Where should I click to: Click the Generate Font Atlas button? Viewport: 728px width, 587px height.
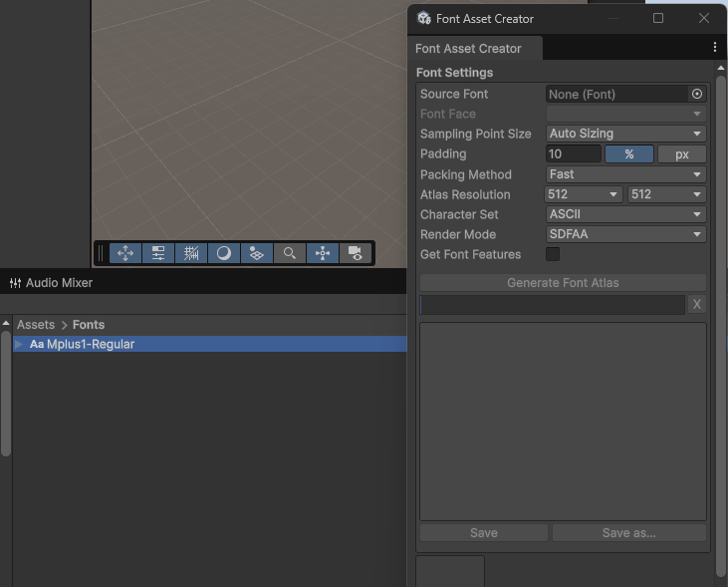pos(563,283)
